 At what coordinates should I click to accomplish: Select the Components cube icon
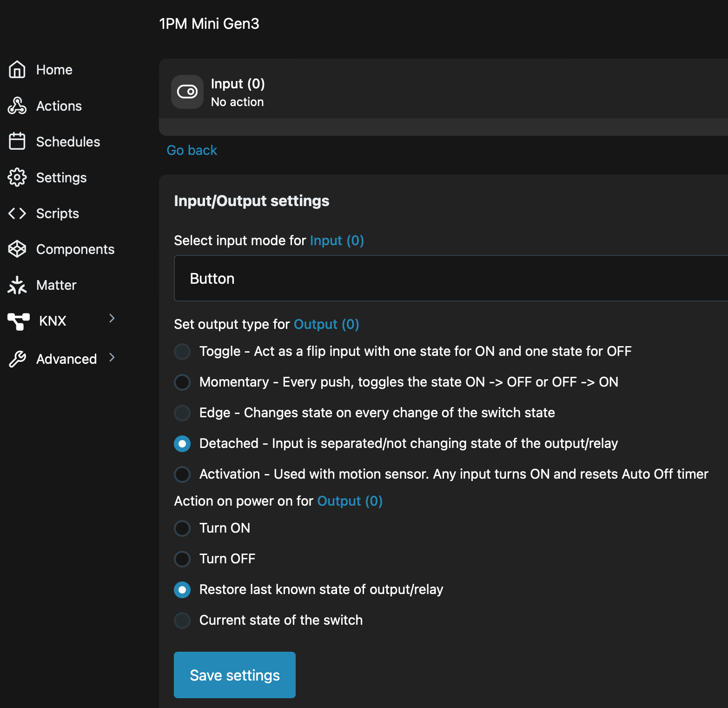pos(17,249)
